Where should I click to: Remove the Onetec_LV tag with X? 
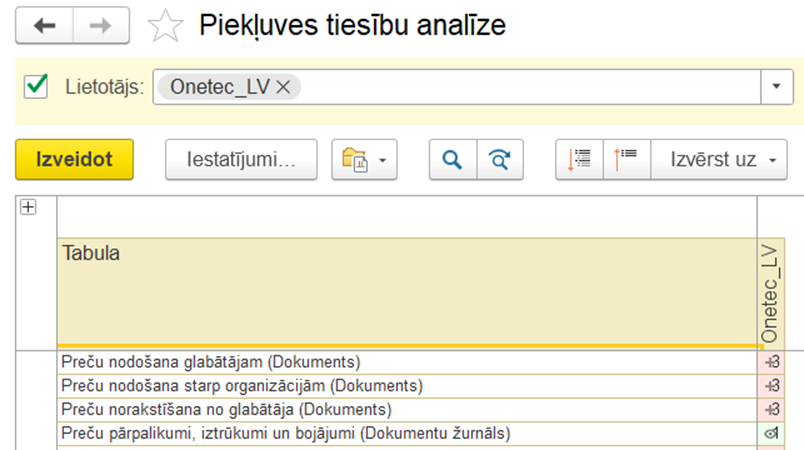click(x=283, y=87)
